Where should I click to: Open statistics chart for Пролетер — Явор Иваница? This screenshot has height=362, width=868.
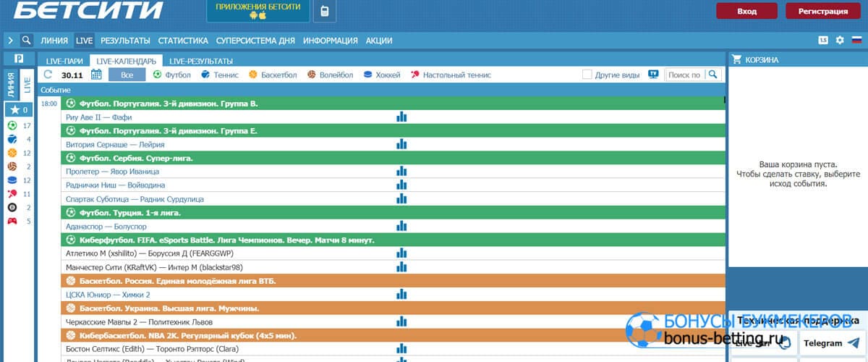[401, 172]
